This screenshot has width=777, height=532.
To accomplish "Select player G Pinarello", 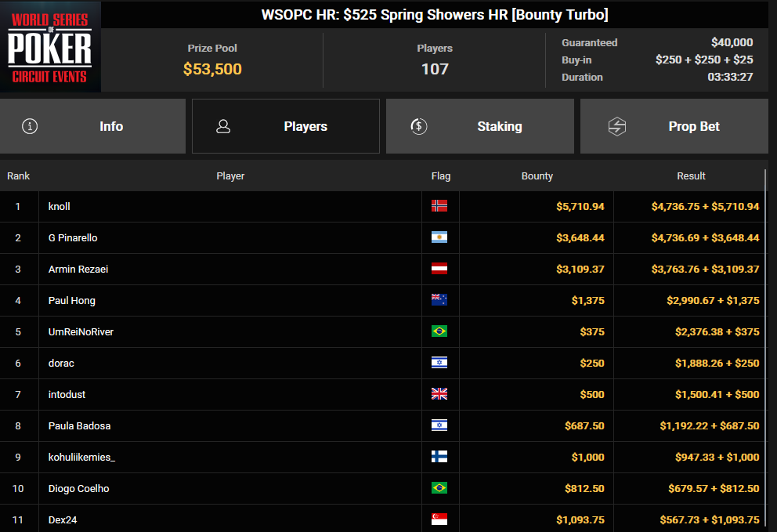I will click(x=73, y=237).
